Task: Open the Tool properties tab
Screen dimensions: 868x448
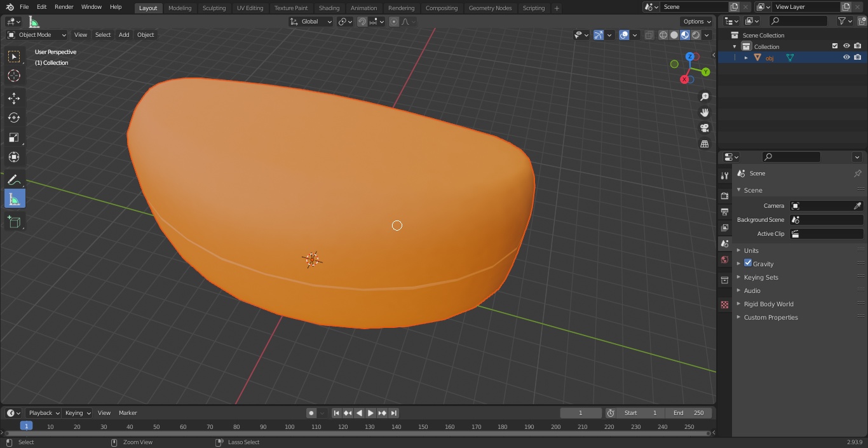Action: [x=724, y=176]
